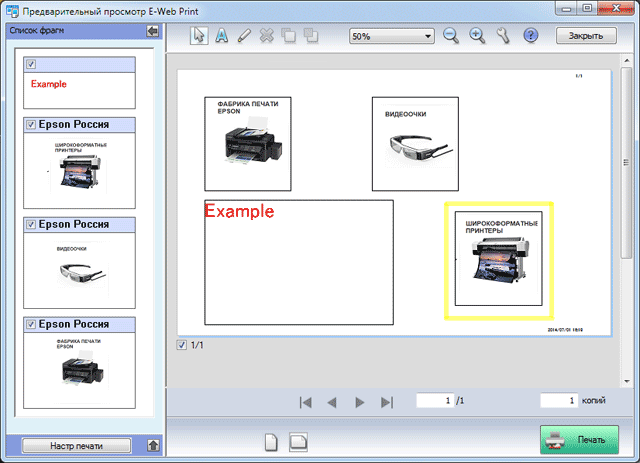
Task: Uncheck the 1/1 page checkbox
Action: coord(181,346)
